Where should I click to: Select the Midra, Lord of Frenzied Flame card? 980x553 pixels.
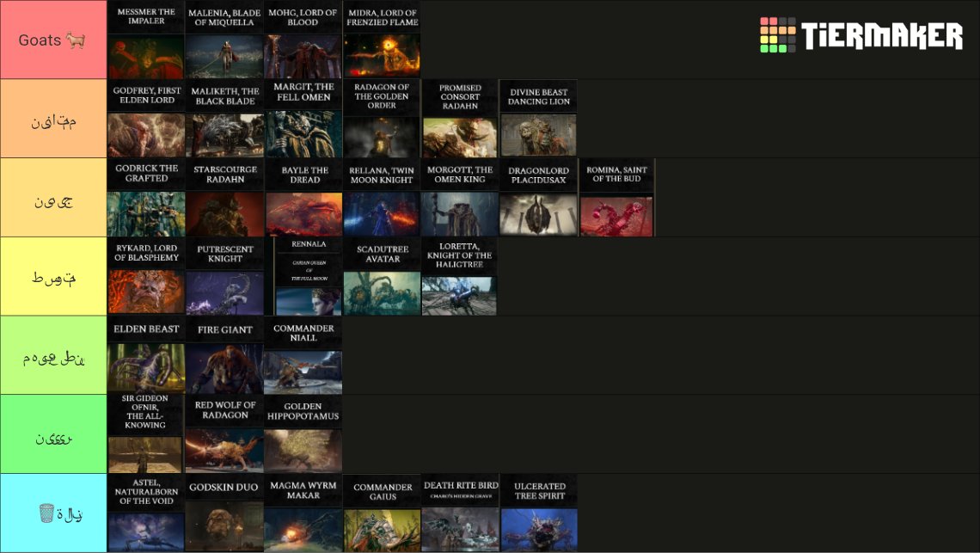point(382,40)
